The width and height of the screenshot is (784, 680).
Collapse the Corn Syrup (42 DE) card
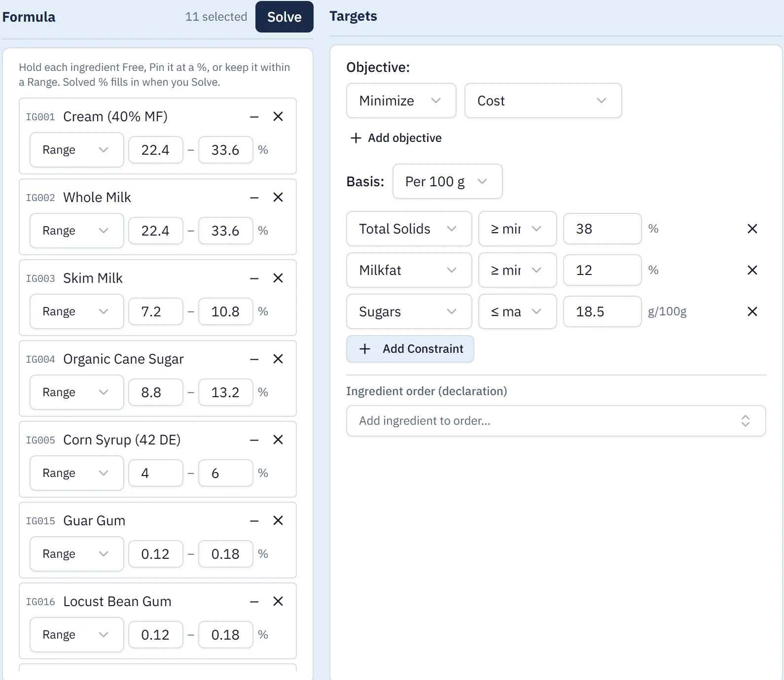click(x=254, y=440)
